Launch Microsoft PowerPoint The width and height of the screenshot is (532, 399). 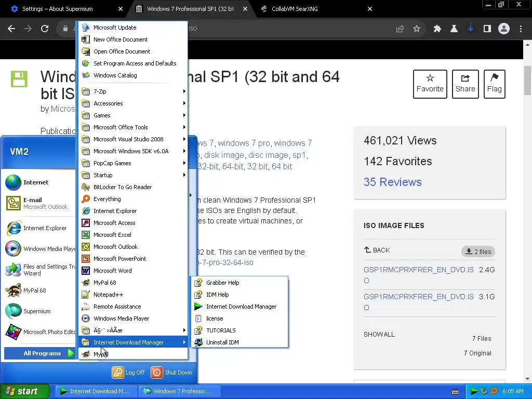133,259
